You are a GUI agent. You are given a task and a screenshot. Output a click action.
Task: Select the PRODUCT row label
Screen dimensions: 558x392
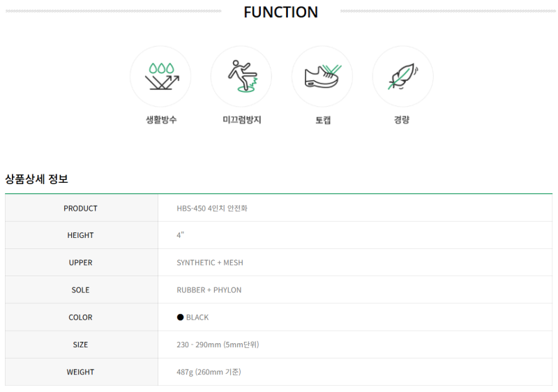click(x=80, y=209)
